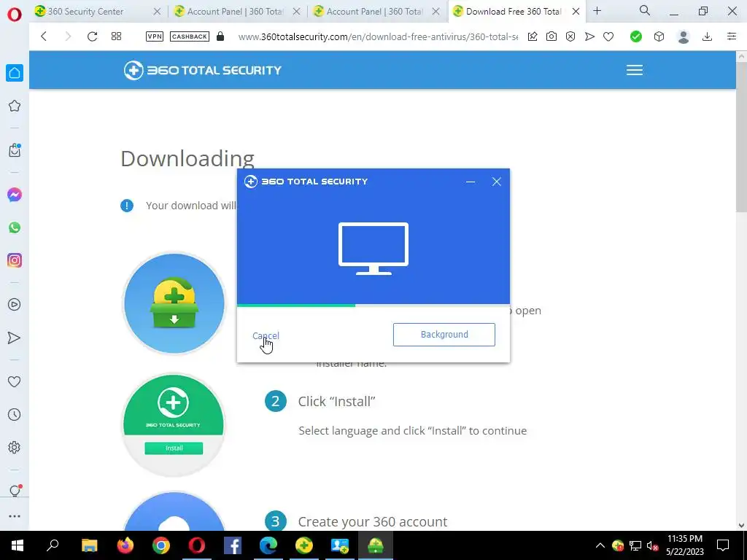Click installer progress bar
The height and width of the screenshot is (560, 747).
tap(373, 306)
